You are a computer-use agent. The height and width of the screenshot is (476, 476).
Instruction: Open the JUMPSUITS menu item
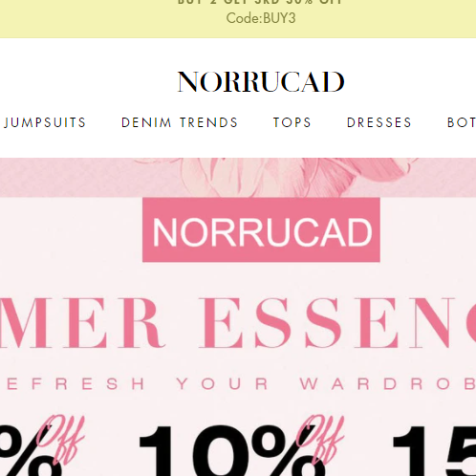[45, 122]
